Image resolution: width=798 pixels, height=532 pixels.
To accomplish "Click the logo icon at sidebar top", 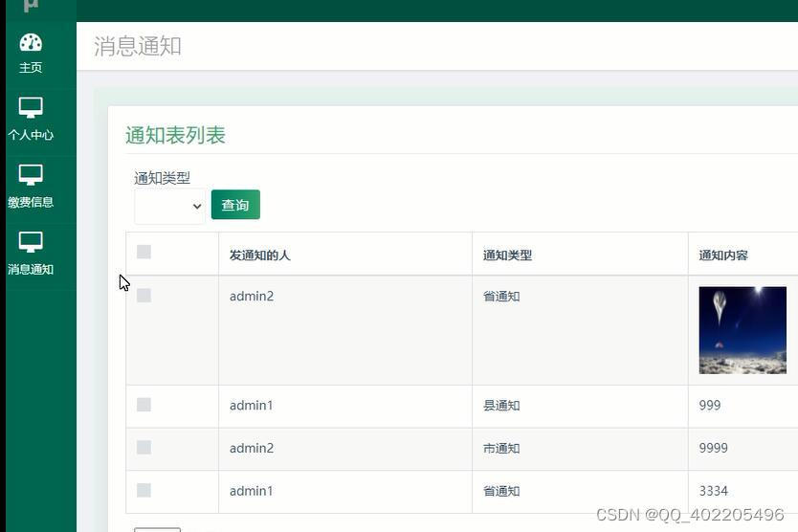I will [x=31, y=6].
